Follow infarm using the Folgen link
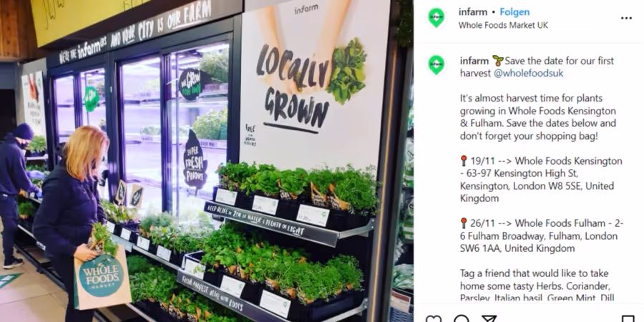 pyautogui.click(x=514, y=12)
